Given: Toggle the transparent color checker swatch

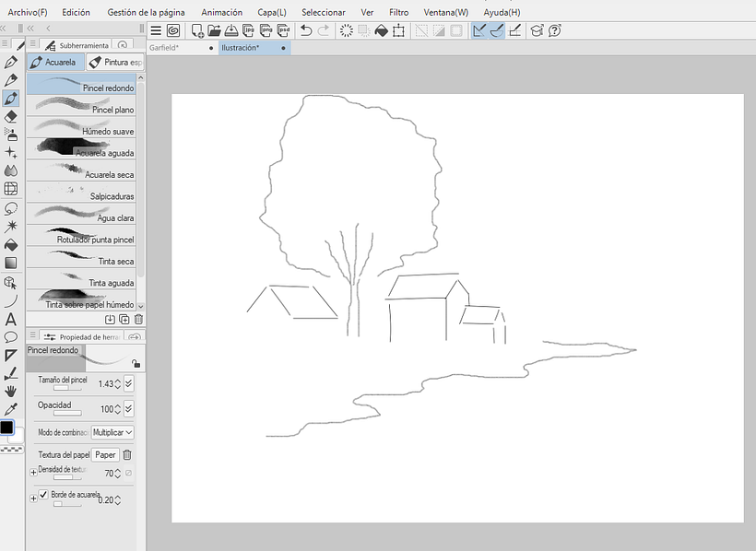Looking at the screenshot, I should (12, 450).
